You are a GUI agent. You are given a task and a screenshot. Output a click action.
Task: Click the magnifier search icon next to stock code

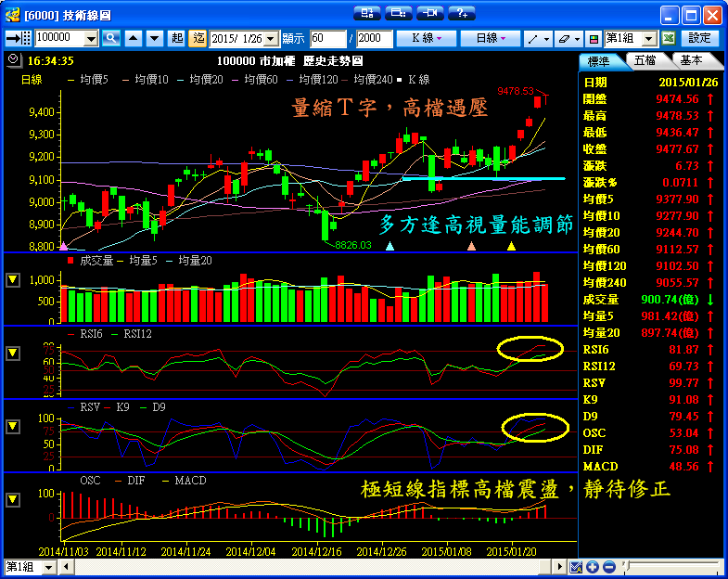pos(111,38)
